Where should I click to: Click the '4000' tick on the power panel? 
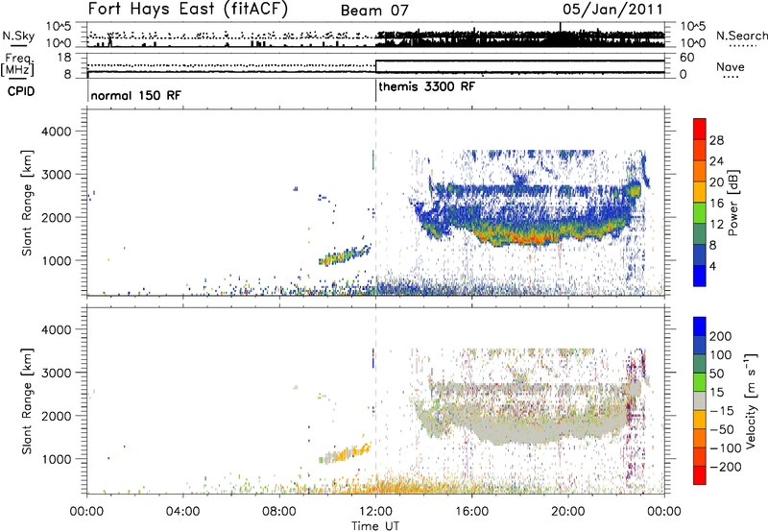(57, 132)
